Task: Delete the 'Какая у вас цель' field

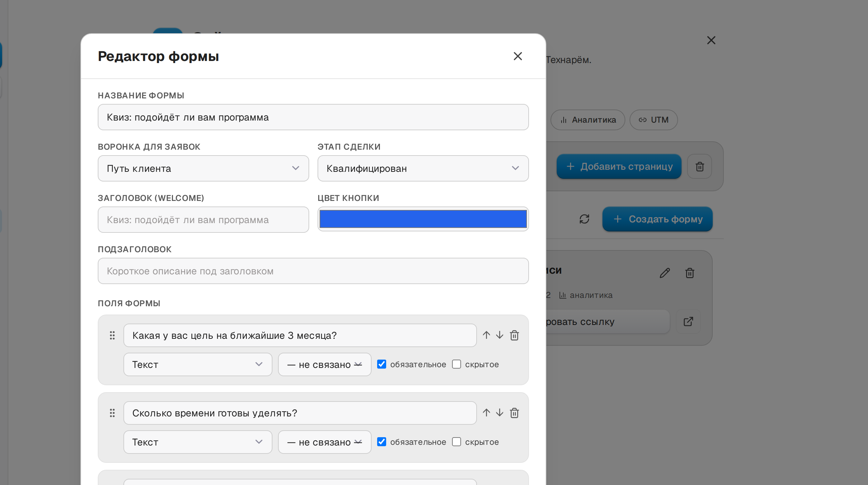Action: coord(514,335)
